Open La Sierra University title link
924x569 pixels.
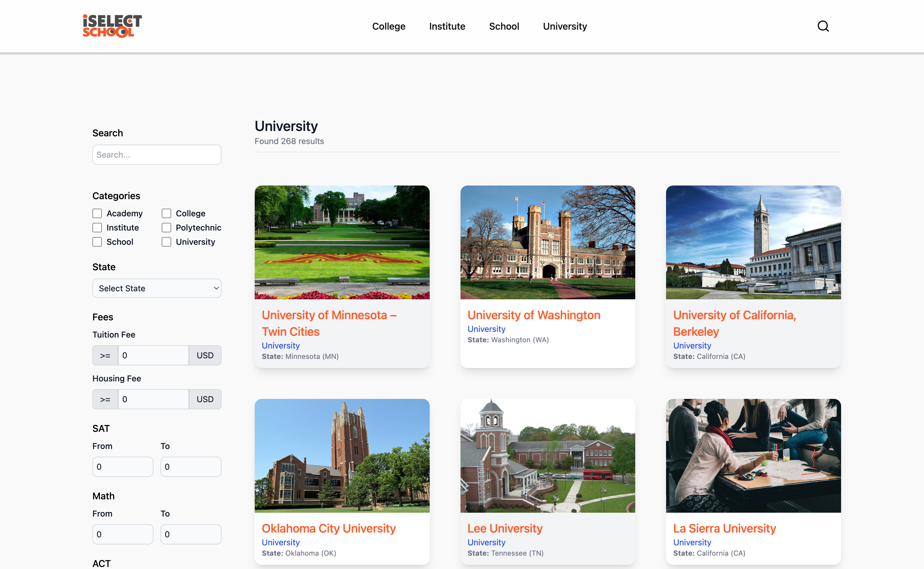pos(724,528)
